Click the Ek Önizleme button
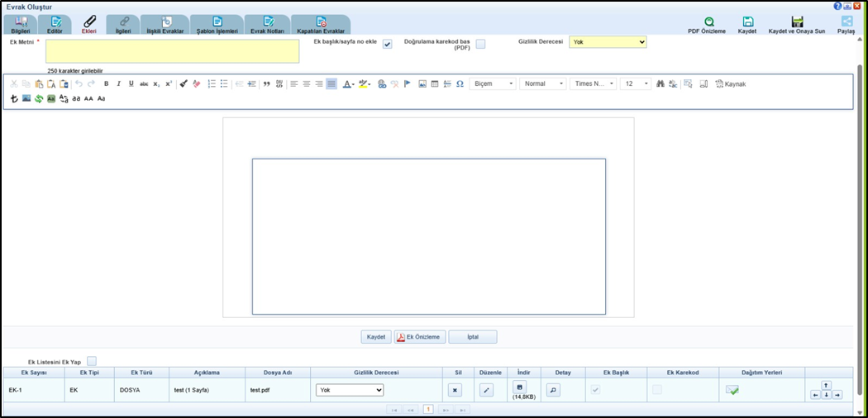 (x=420, y=337)
